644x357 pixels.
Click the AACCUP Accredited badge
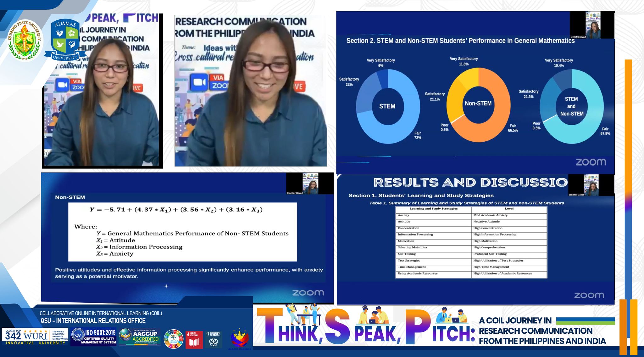139,337
